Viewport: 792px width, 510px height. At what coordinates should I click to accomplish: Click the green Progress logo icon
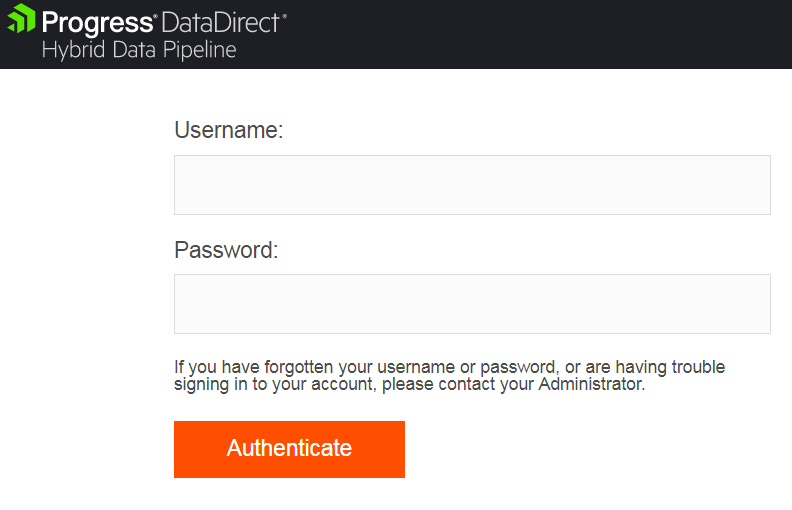point(21,19)
